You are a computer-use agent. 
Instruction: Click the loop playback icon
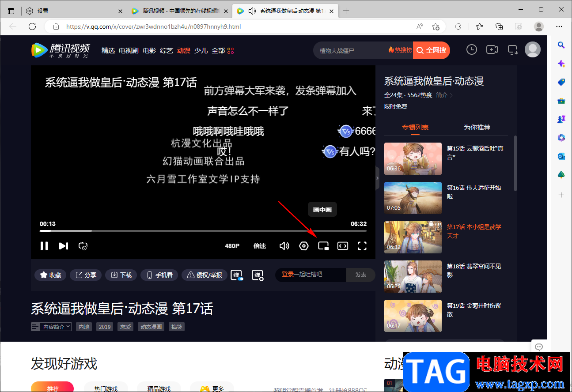pos(83,246)
